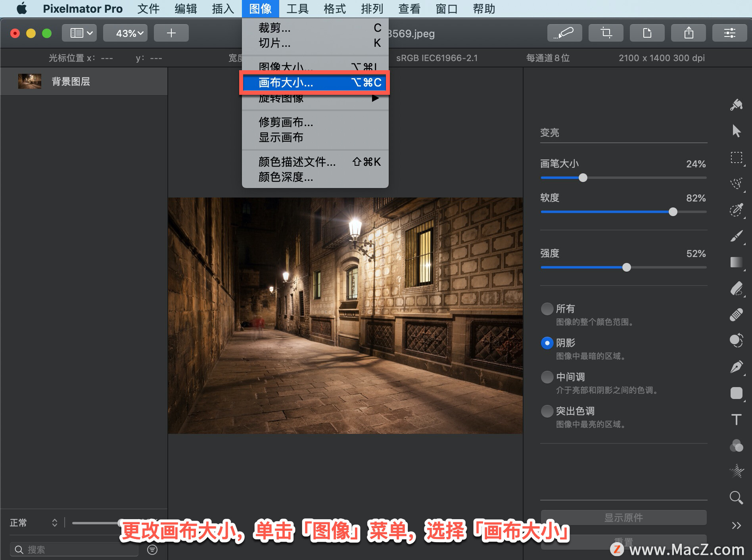This screenshot has height=560, width=752.
Task: Select the Quick Selection tool
Action: tap(737, 184)
